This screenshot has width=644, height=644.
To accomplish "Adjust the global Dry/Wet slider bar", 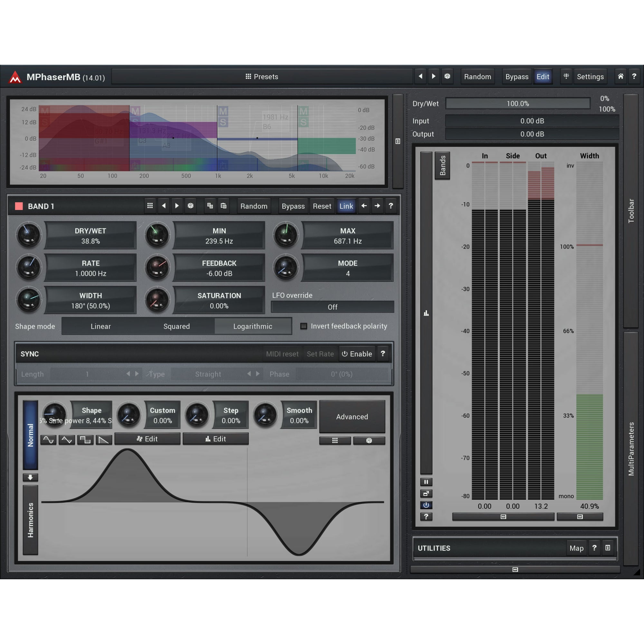I will click(x=518, y=103).
